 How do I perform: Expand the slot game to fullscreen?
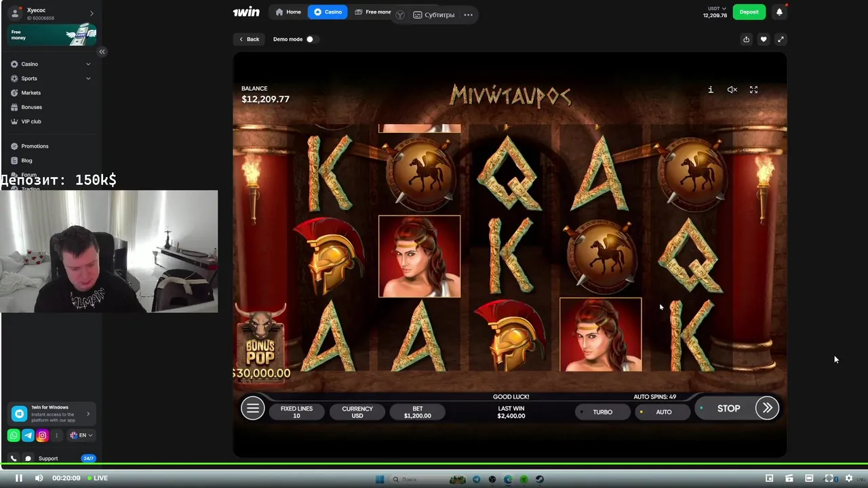point(753,89)
